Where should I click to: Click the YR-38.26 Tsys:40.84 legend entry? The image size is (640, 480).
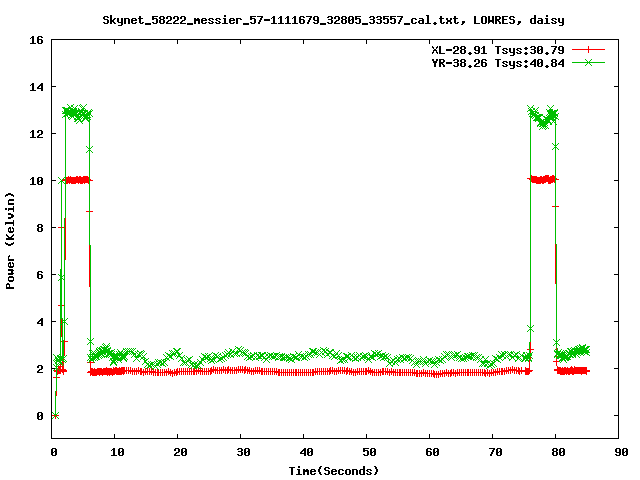pos(498,63)
